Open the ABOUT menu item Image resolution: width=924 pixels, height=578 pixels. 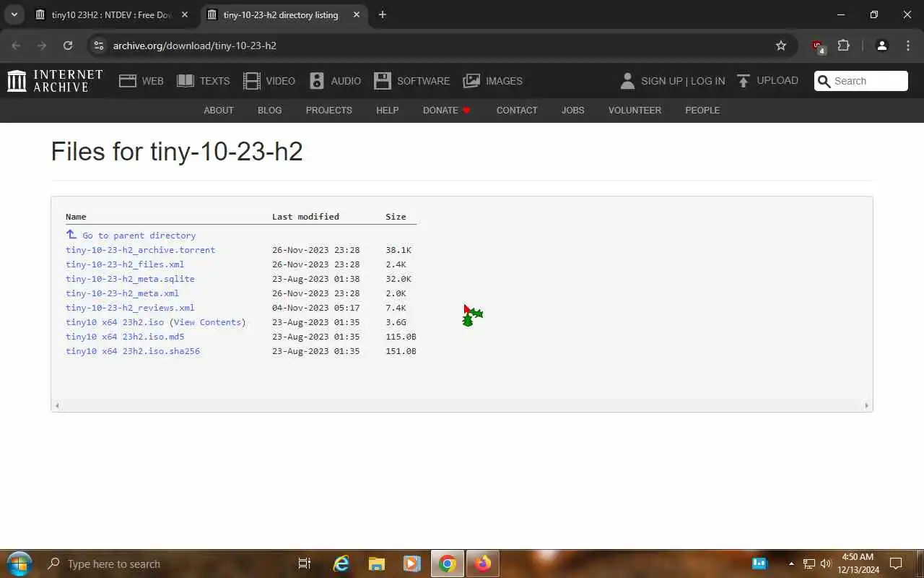pyautogui.click(x=219, y=111)
